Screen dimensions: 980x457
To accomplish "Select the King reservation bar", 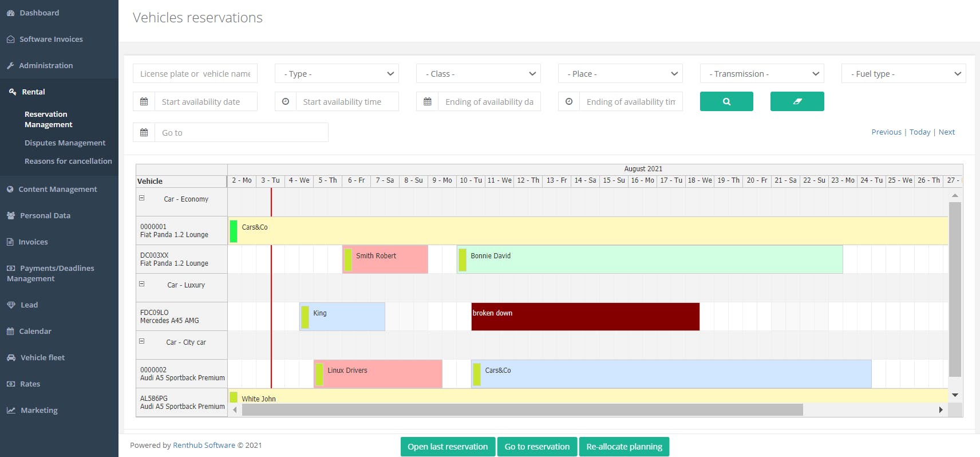I will click(342, 317).
